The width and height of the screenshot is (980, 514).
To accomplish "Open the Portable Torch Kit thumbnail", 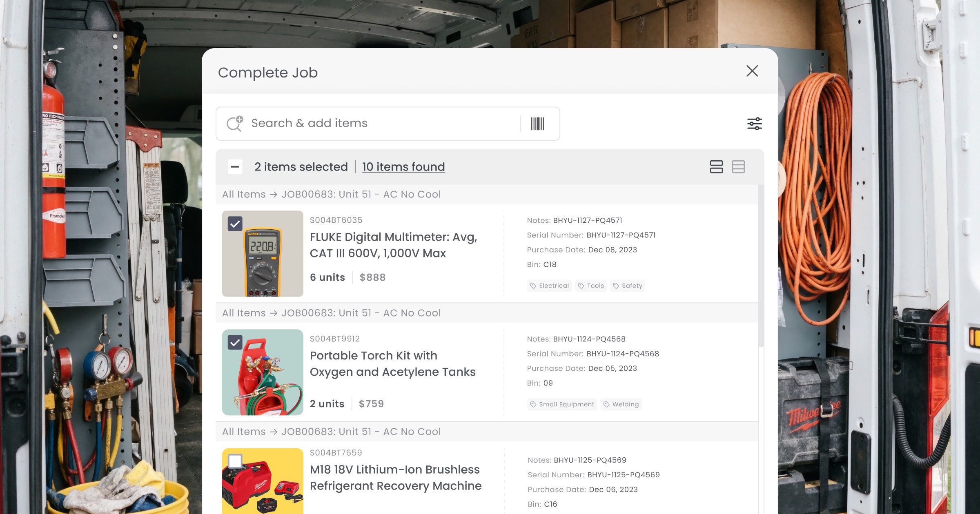I will click(263, 372).
